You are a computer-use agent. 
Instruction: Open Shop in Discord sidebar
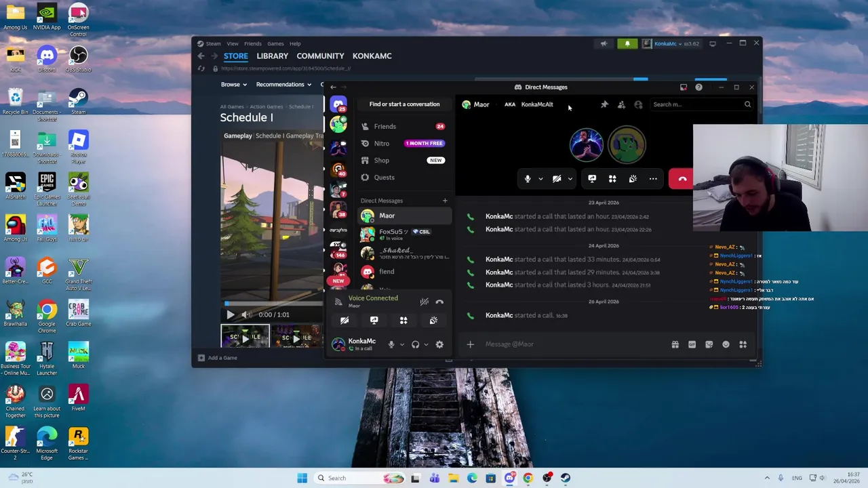pyautogui.click(x=404, y=161)
